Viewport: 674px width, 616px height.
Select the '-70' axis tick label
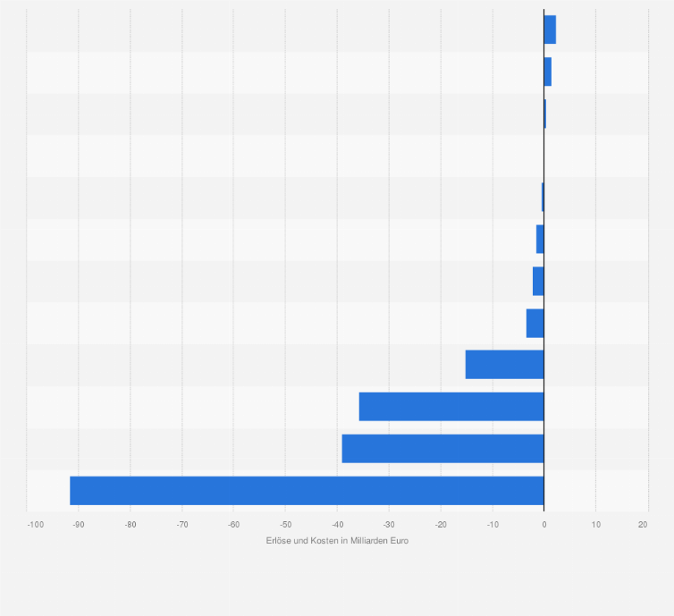coord(182,525)
